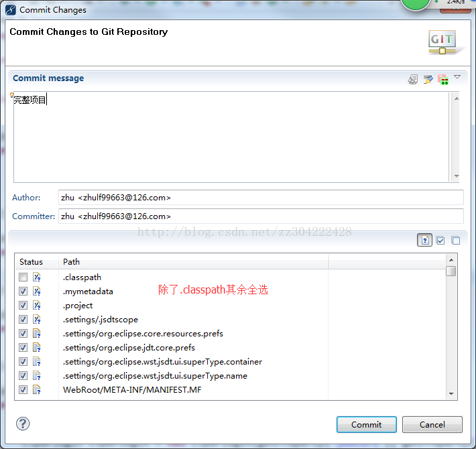Click the Cancel button

click(432, 424)
